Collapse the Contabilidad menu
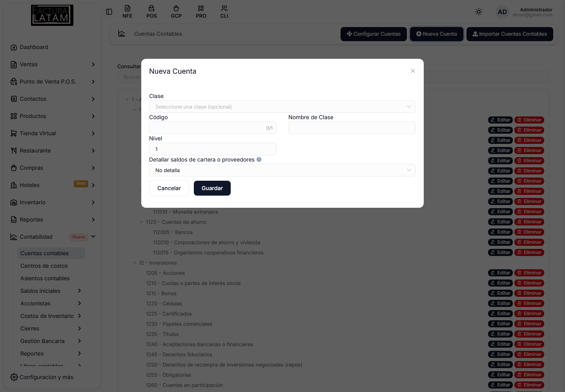Screen dimensions: 565x392 (x=52, y=237)
